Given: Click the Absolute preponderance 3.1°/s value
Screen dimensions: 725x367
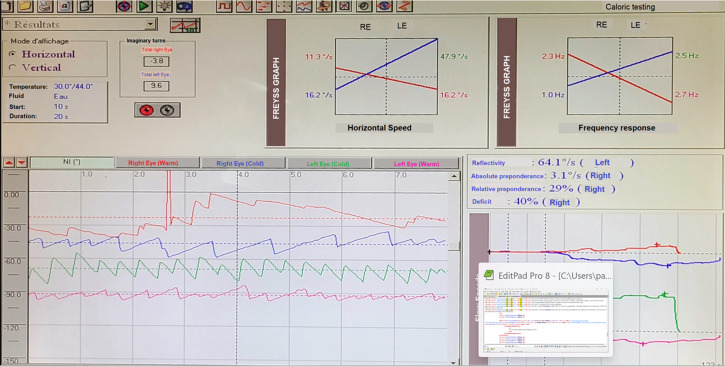Looking at the screenshot, I should (x=565, y=176).
